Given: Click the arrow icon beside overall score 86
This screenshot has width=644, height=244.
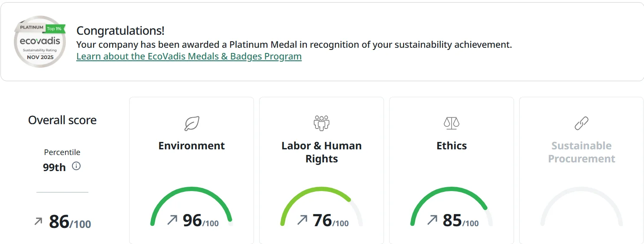Looking at the screenshot, I should [39, 221].
